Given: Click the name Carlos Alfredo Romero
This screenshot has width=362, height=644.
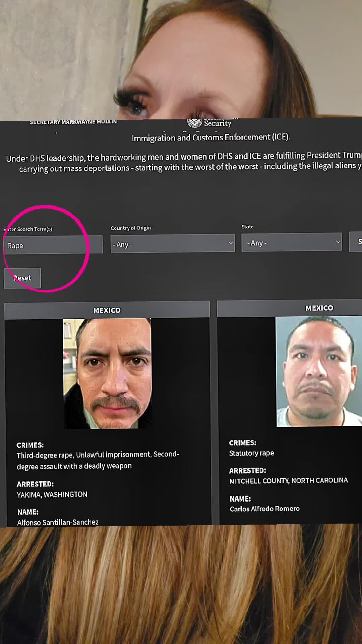Looking at the screenshot, I should pyautogui.click(x=264, y=509).
